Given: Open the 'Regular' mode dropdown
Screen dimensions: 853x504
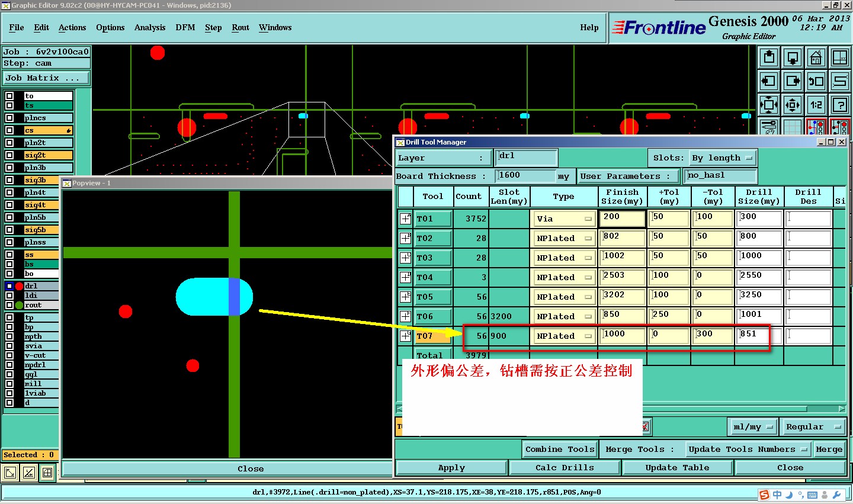Looking at the screenshot, I should point(813,426).
